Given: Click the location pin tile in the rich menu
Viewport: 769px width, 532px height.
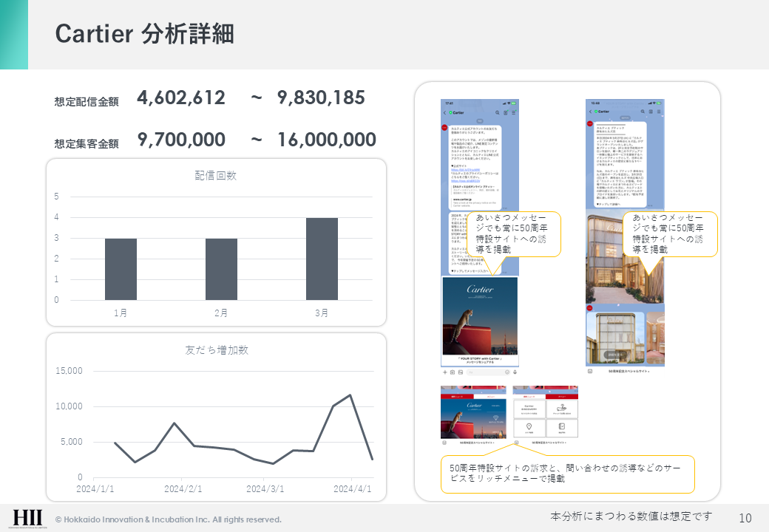Looking at the screenshot, I should [x=529, y=428].
